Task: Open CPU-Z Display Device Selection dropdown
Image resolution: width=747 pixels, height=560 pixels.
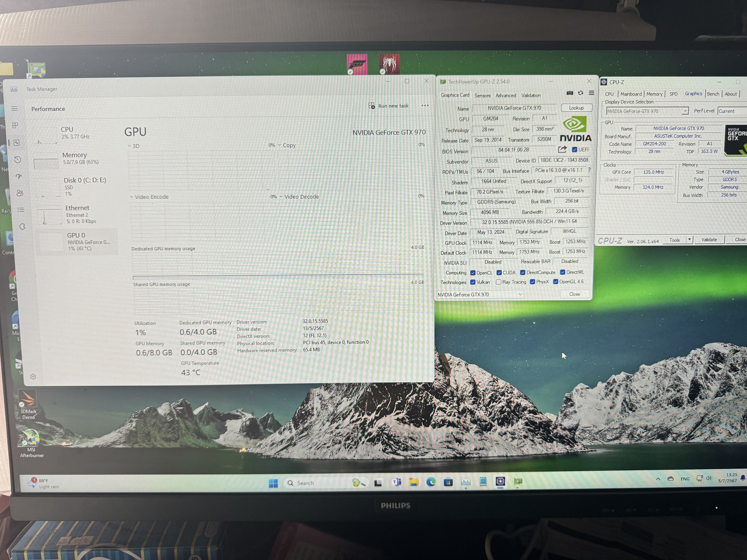Action: [685, 111]
